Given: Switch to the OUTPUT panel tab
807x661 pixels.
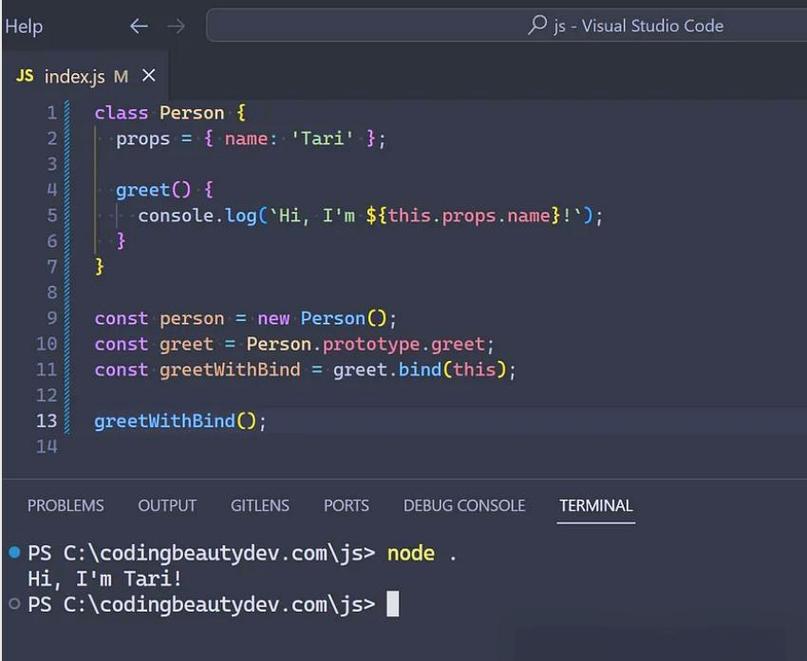Looking at the screenshot, I should 167,505.
